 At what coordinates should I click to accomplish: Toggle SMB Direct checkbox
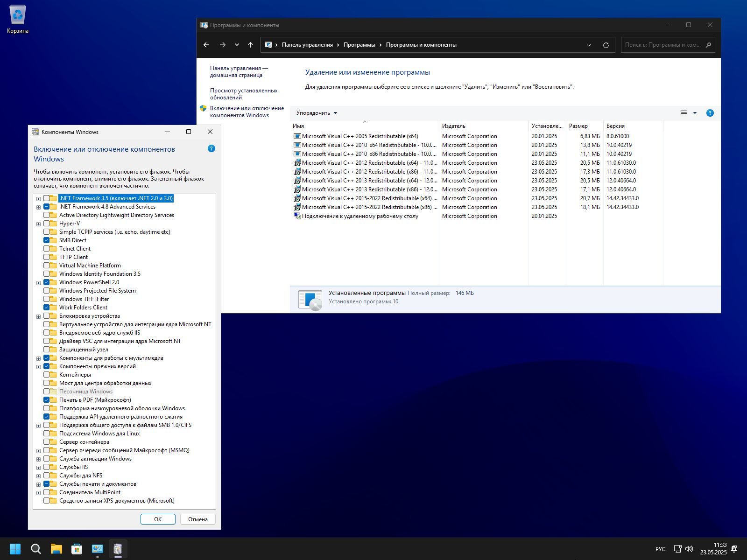point(47,240)
